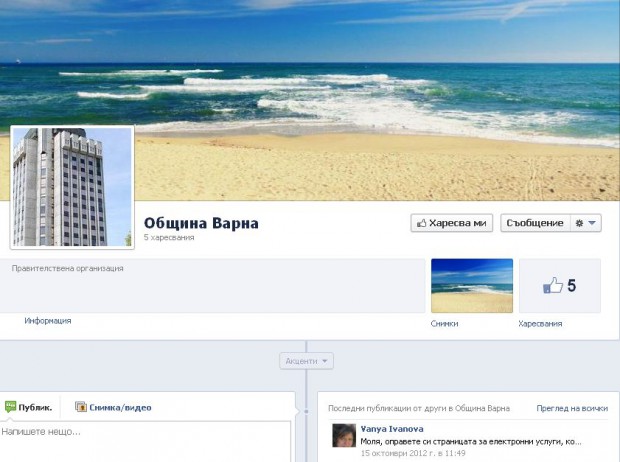Open the Съобщение message button
Viewport: 620px width, 462px height.
[535, 223]
